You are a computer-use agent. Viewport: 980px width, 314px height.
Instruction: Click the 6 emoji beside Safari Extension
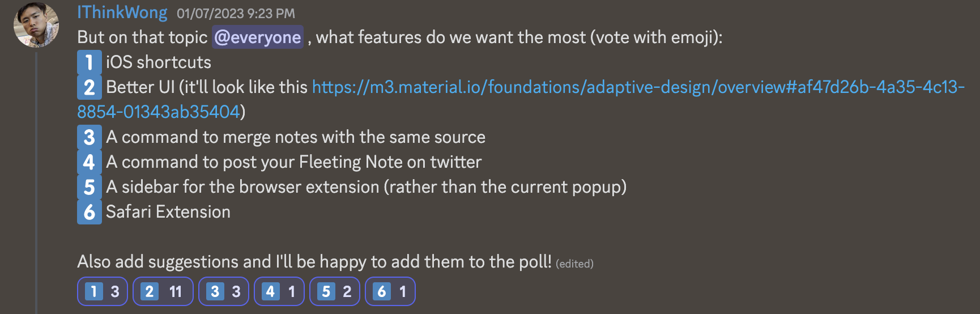point(89,212)
